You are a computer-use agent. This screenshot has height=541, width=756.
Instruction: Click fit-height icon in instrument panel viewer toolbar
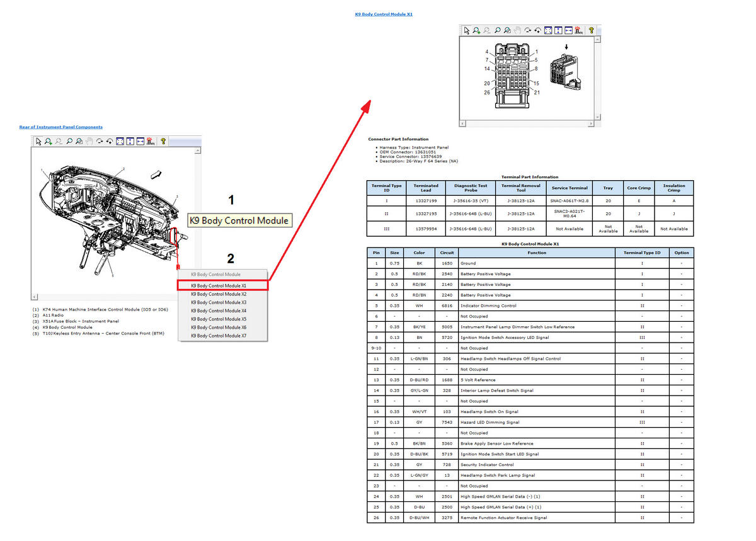coord(130,142)
